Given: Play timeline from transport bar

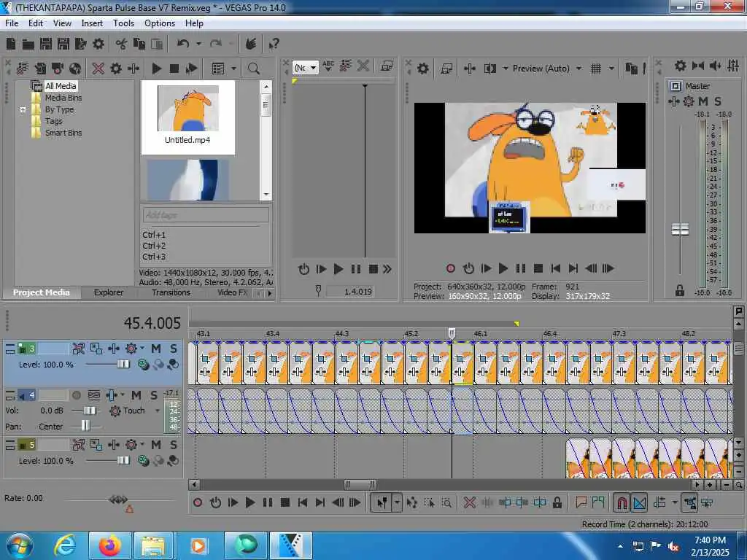Looking at the screenshot, I should (x=249, y=502).
